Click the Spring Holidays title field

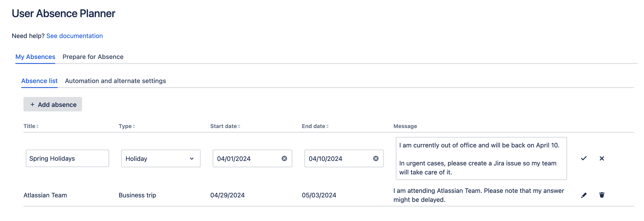67,158
